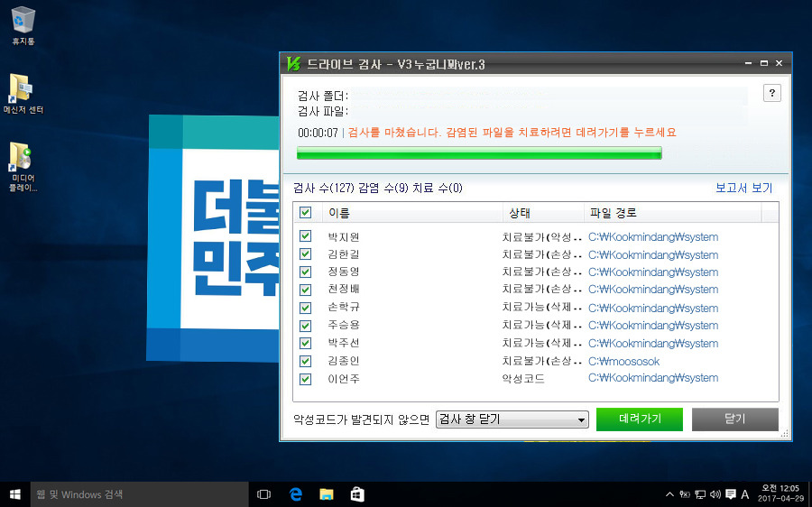Click 박지원 row's 치료불가 status
Image resolution: width=812 pixels, height=507 pixels.
pos(542,237)
